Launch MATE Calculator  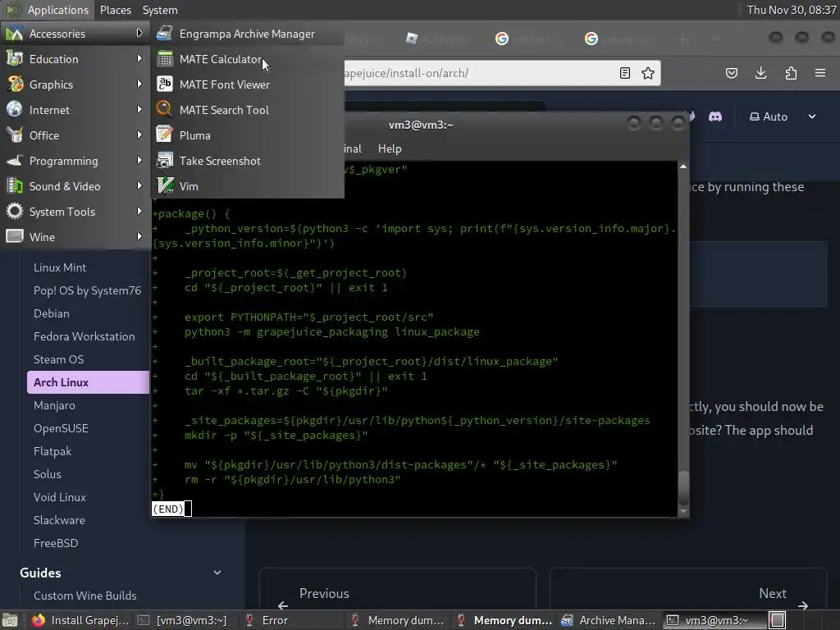[x=247, y=59]
